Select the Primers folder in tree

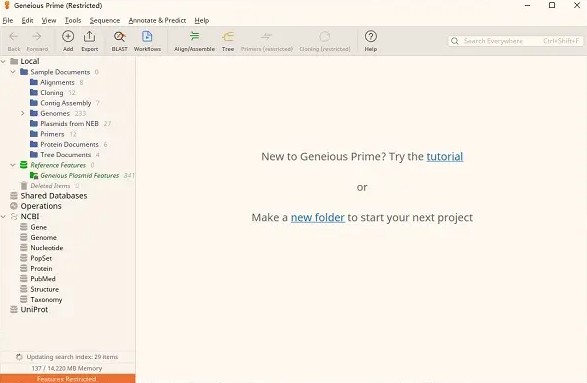tap(53, 134)
